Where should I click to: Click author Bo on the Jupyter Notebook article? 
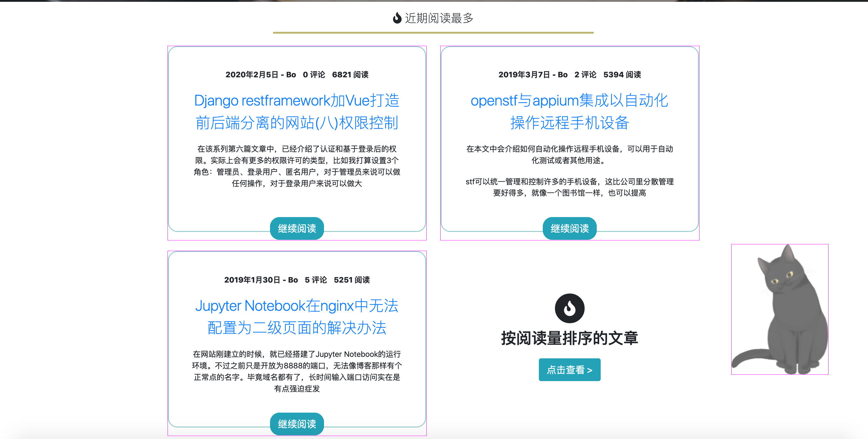293,280
